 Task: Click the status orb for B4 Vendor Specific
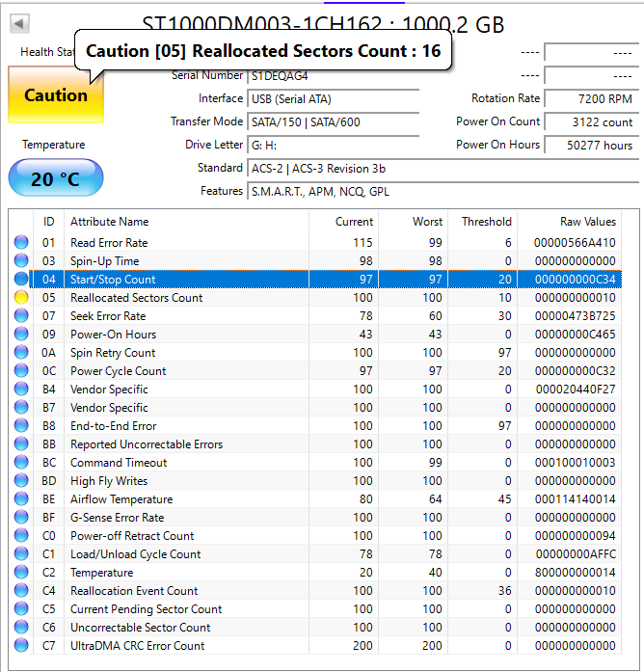tap(21, 390)
